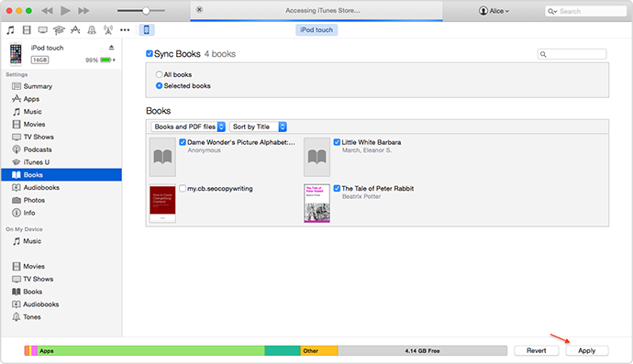Image resolution: width=633 pixels, height=364 pixels.
Task: Uncheck The Tale of Peter Rabbit
Action: point(337,189)
